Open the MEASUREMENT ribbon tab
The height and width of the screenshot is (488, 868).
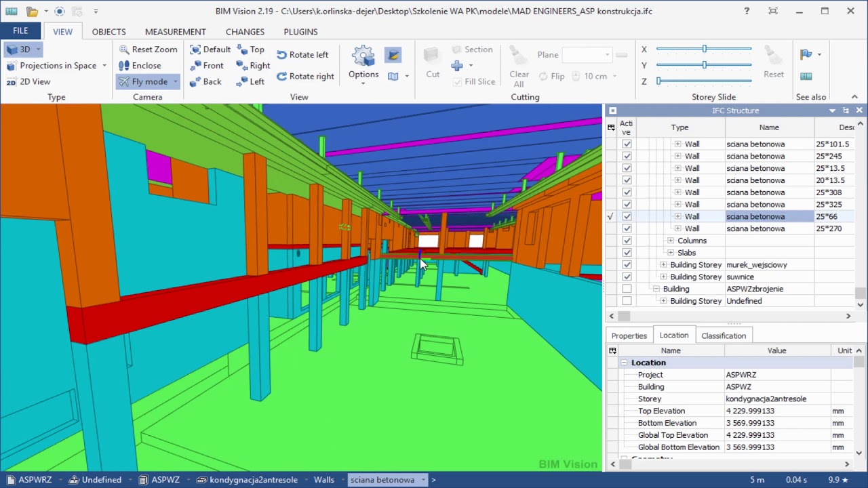[x=175, y=32]
